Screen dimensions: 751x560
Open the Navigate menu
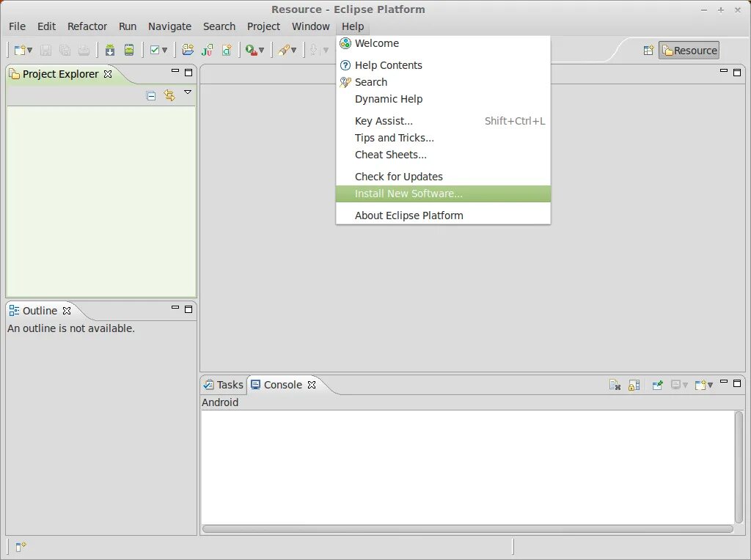pyautogui.click(x=169, y=26)
